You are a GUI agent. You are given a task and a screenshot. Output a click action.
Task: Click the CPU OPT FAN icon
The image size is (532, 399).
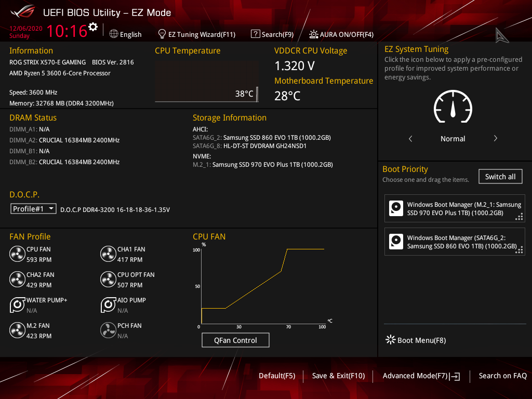pos(108,279)
